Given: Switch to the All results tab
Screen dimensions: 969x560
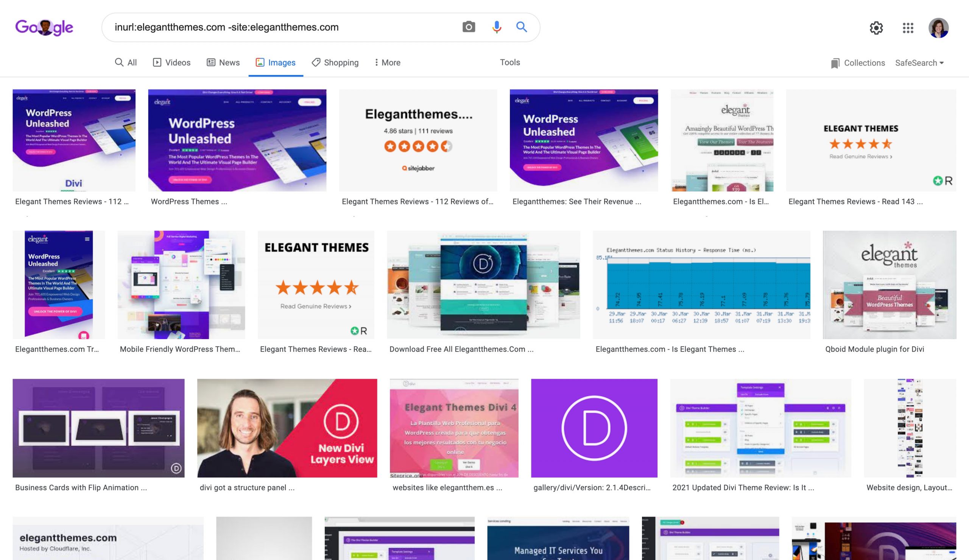Looking at the screenshot, I should tap(126, 63).
